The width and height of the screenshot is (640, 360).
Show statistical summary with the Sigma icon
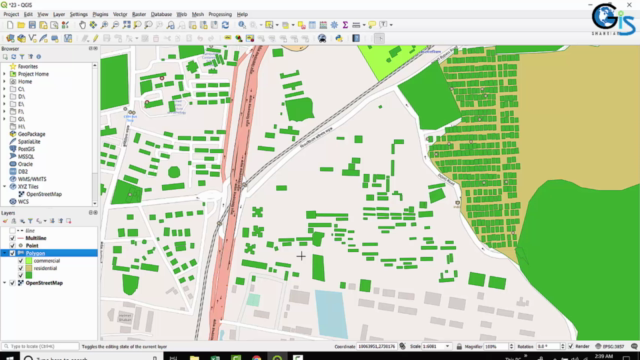coord(345,25)
